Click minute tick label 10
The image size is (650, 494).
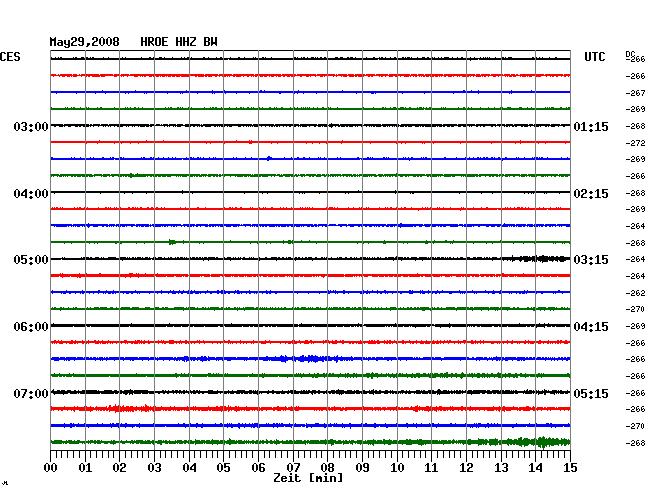[397, 468]
